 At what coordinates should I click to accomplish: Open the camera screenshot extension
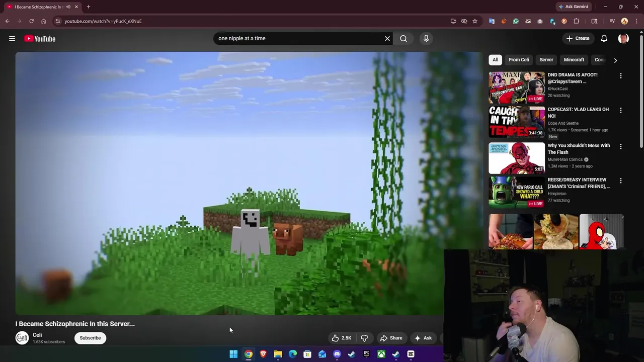540,21
